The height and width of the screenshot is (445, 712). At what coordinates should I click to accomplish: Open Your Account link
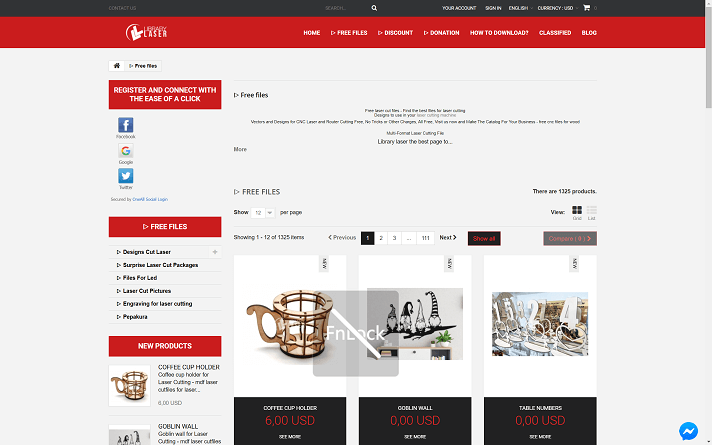[x=459, y=8]
